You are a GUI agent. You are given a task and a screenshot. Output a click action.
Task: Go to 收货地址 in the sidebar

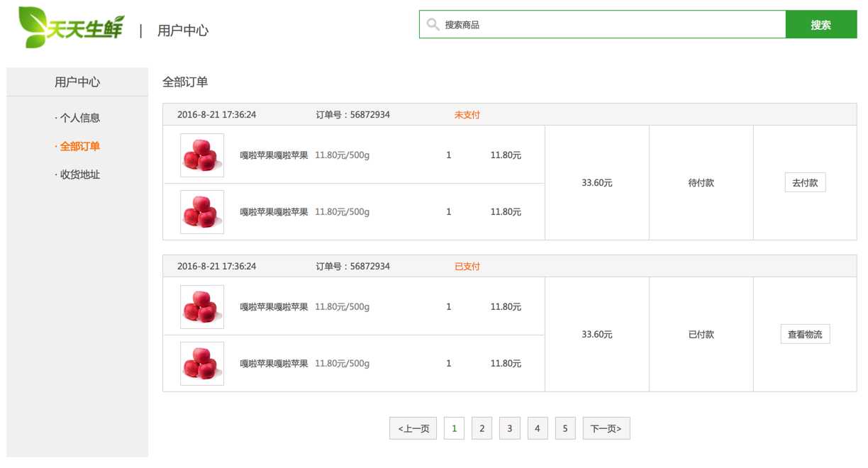tap(79, 174)
